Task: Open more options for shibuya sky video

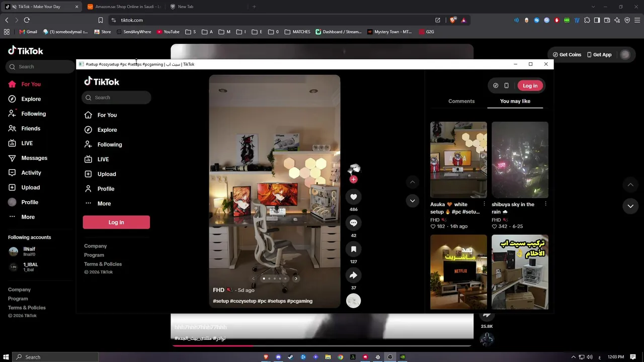Action: 545,204
